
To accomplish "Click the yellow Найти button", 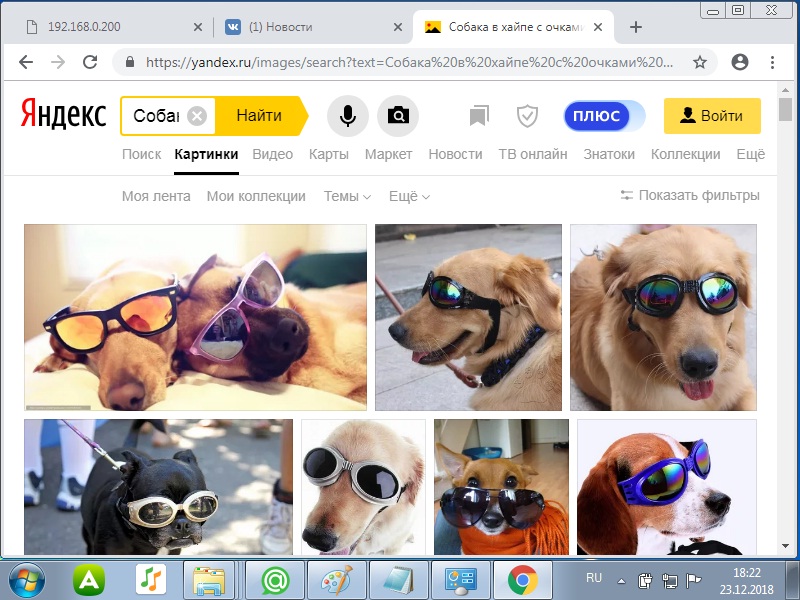I will tap(260, 116).
